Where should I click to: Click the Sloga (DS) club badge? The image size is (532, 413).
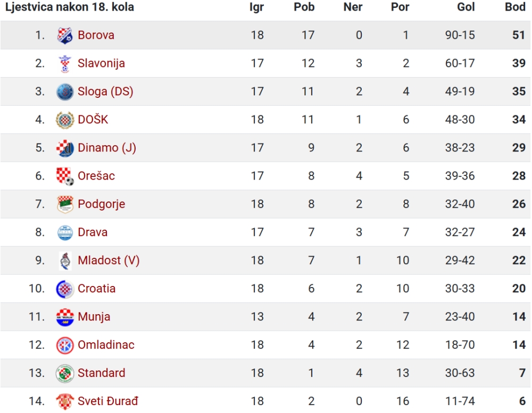point(65,91)
